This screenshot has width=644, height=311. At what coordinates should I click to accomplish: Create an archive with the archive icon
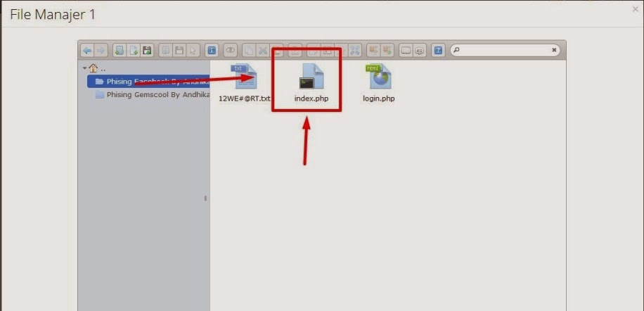coord(387,51)
